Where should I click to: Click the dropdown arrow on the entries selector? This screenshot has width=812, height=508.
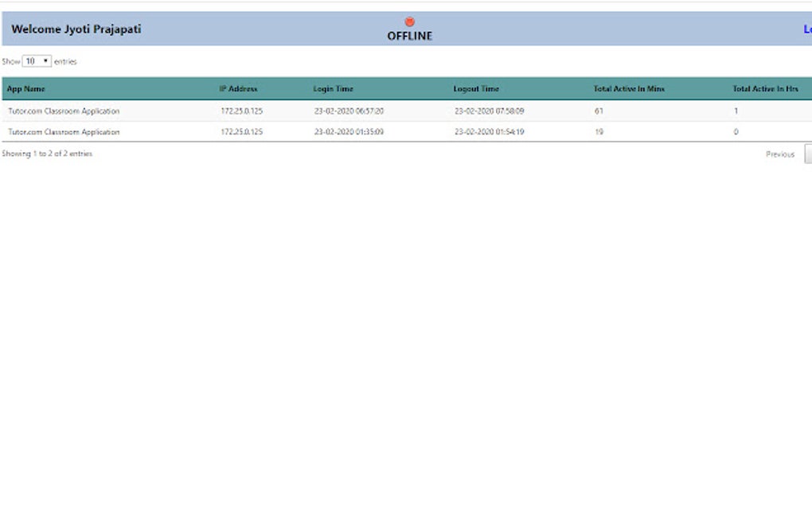pyautogui.click(x=45, y=61)
